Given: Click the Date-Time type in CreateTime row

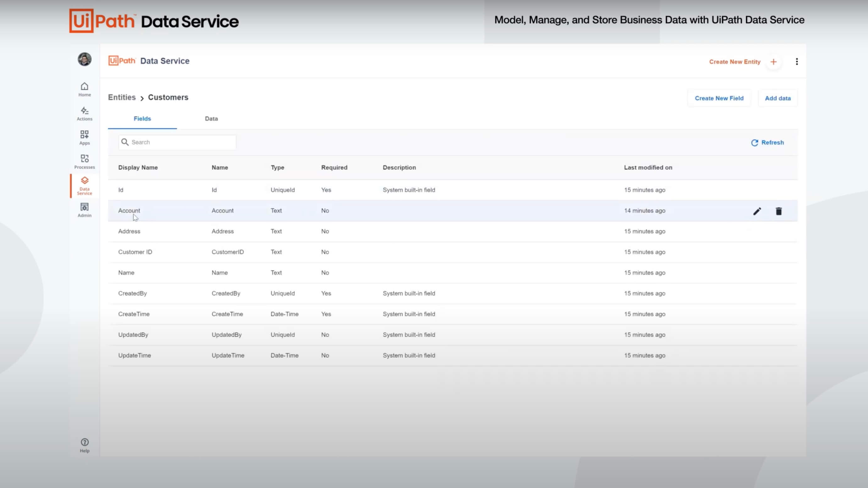Looking at the screenshot, I should pyautogui.click(x=284, y=314).
